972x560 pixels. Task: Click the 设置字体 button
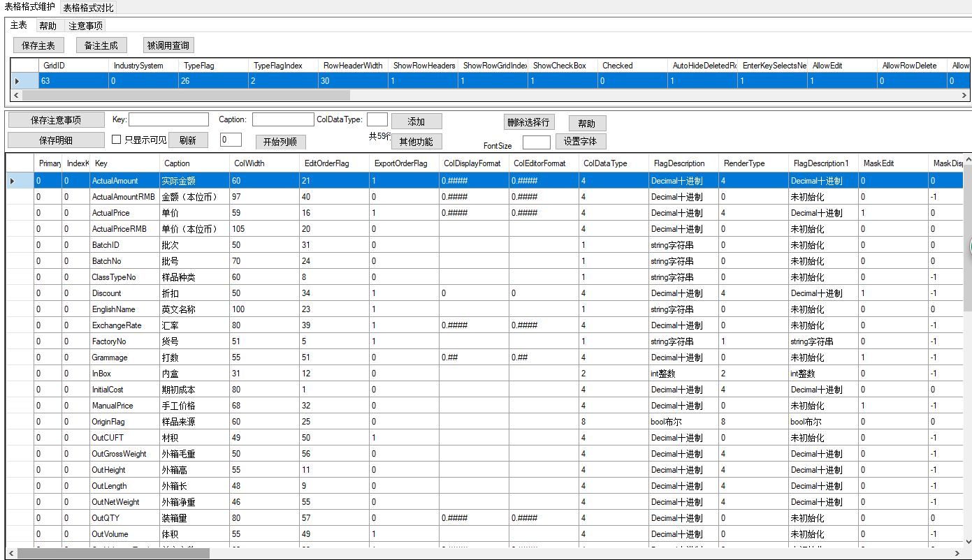tap(581, 141)
